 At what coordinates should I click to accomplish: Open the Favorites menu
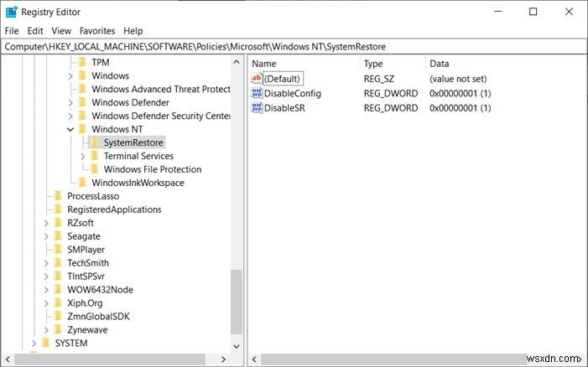(97, 31)
